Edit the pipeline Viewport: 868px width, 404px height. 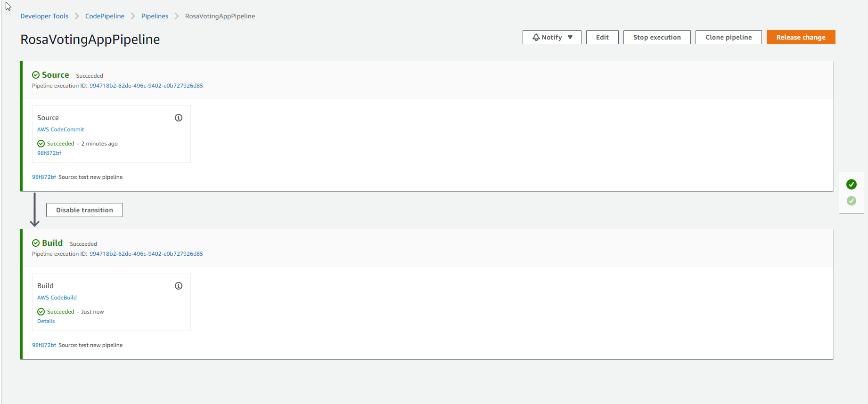coord(602,37)
